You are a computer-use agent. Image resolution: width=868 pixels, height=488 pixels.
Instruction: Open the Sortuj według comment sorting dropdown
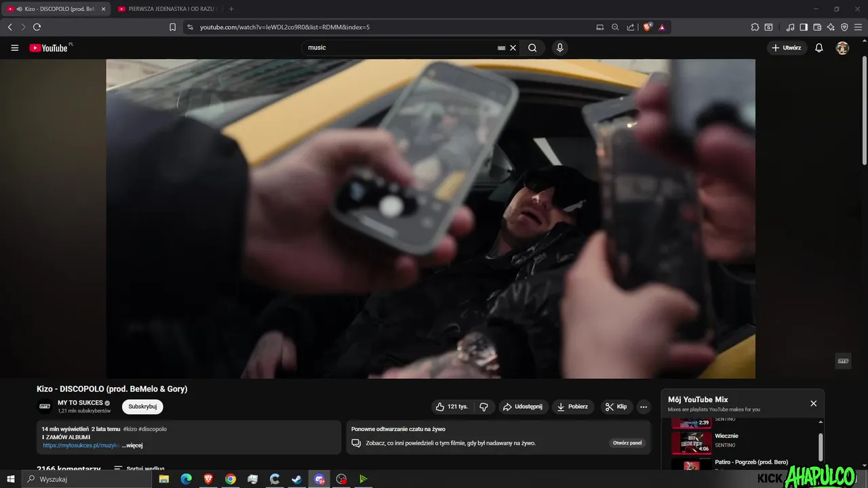(139, 468)
